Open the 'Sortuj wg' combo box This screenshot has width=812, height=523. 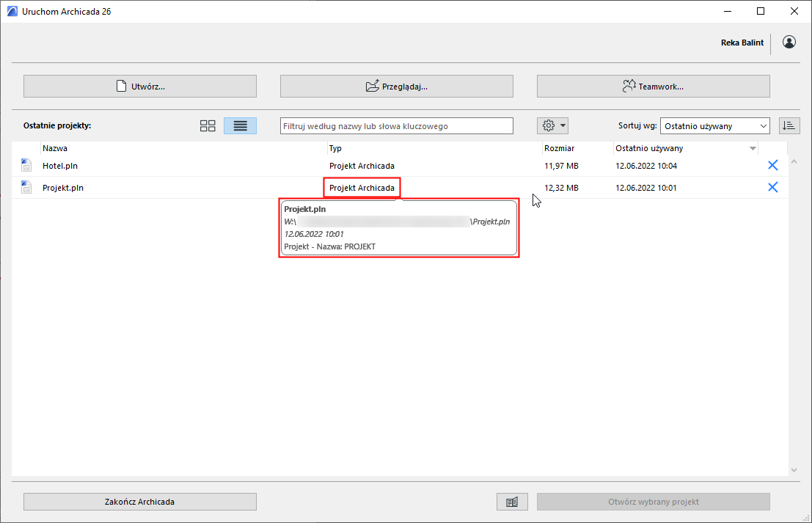pyautogui.click(x=714, y=126)
